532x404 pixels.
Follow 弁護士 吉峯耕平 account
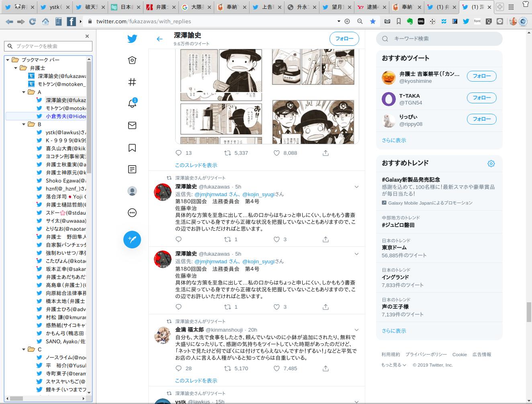coord(482,76)
